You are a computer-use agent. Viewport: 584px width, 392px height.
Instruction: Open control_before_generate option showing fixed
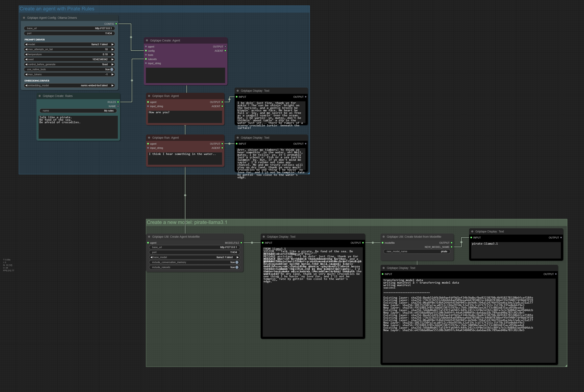coord(69,64)
